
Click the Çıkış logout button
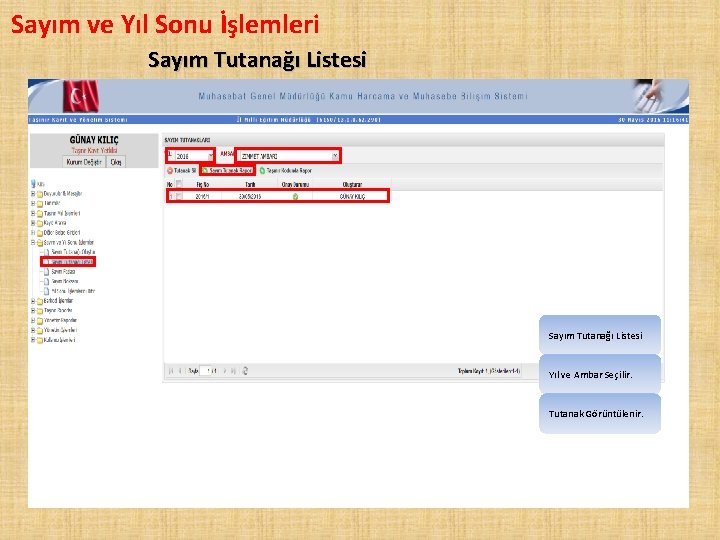(116, 162)
